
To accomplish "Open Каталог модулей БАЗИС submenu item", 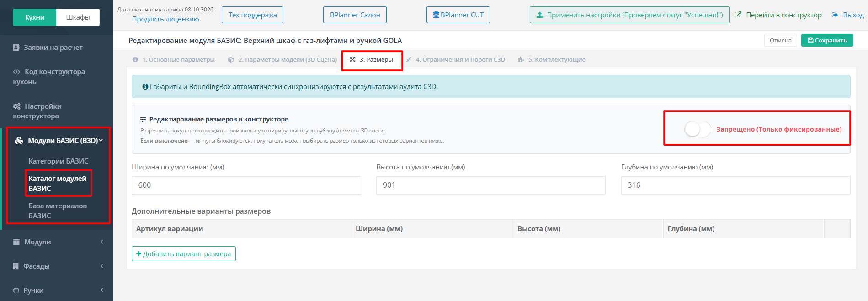I will point(58,183).
